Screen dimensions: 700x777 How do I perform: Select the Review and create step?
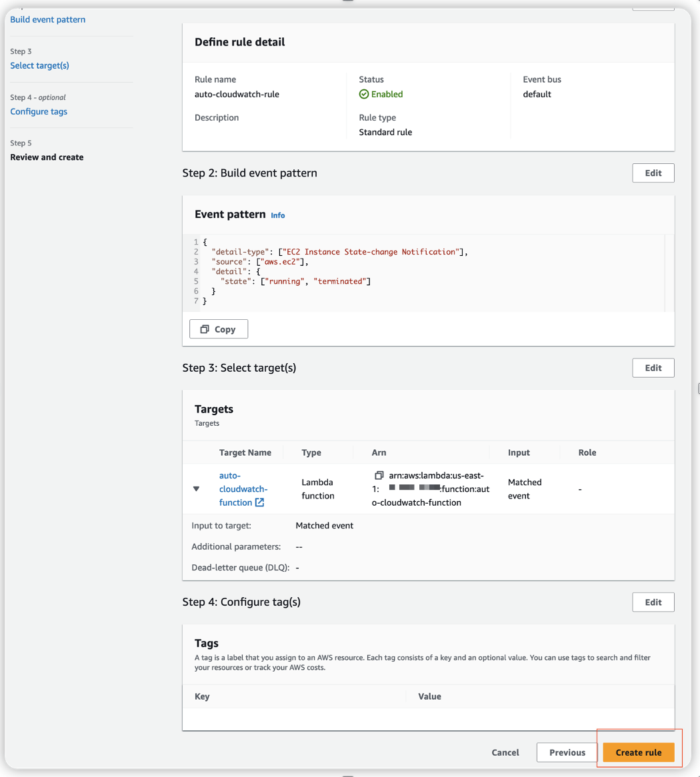[46, 157]
